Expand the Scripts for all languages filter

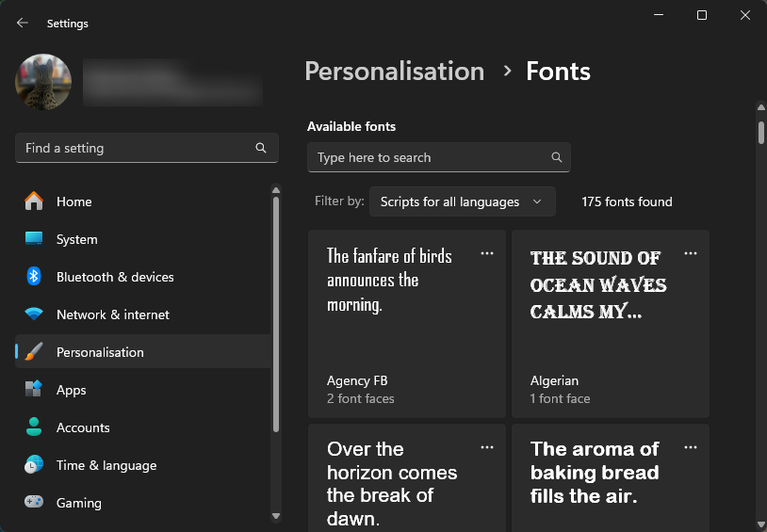(462, 202)
